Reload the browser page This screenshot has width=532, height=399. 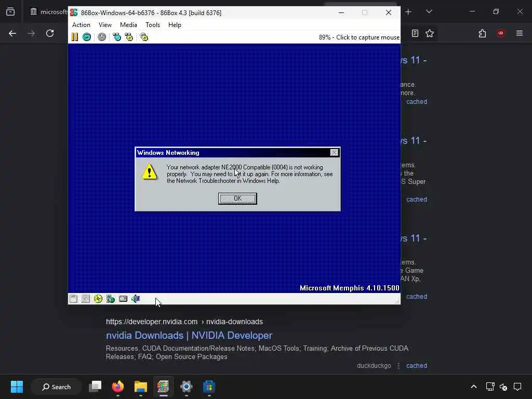(50, 33)
